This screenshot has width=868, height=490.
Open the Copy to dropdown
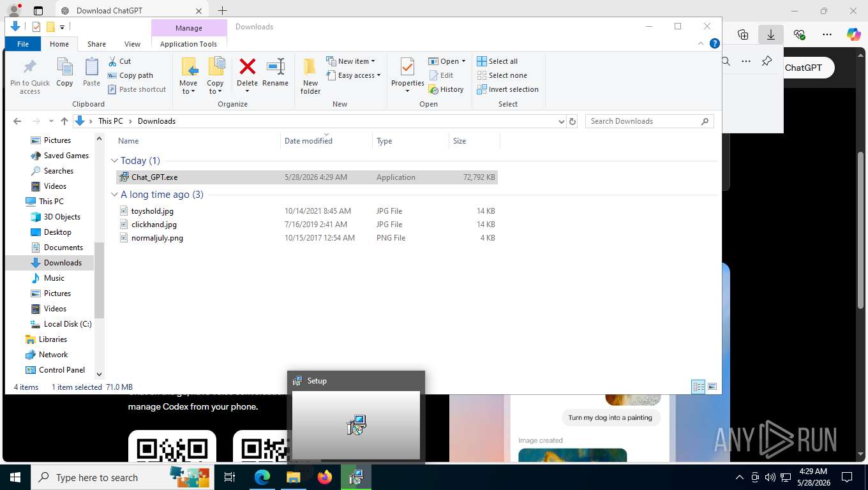coord(215,91)
